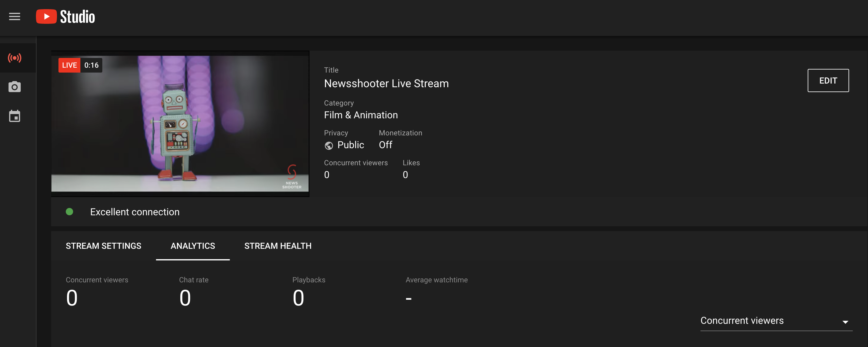The width and height of the screenshot is (868, 347).
Task: Click the green connection status dot
Action: point(70,212)
